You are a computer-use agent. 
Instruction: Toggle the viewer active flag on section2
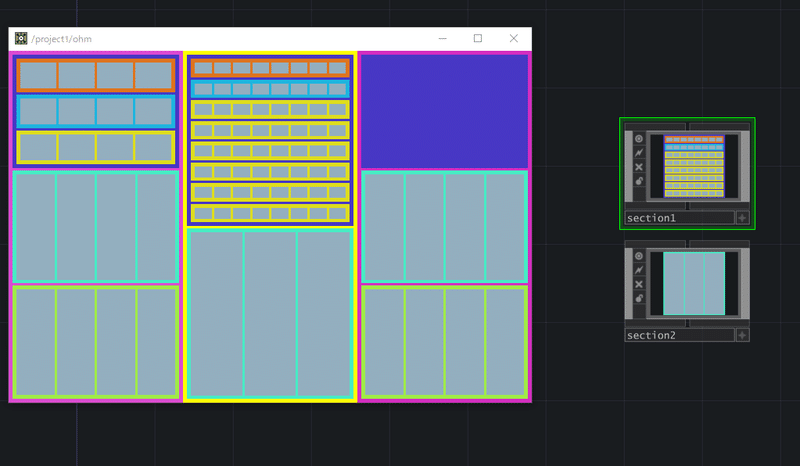(639, 256)
